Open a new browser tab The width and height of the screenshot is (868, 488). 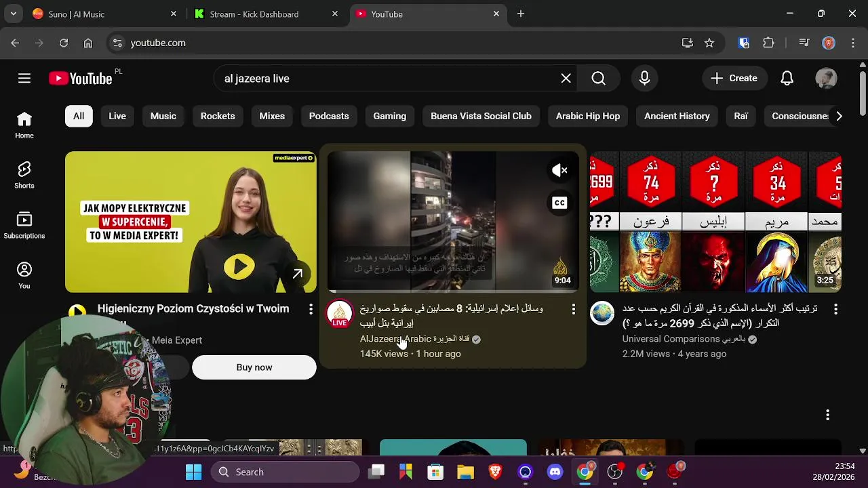[521, 14]
